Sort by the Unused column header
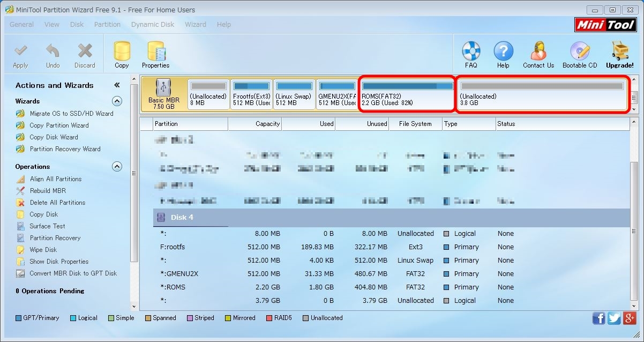 [x=362, y=124]
